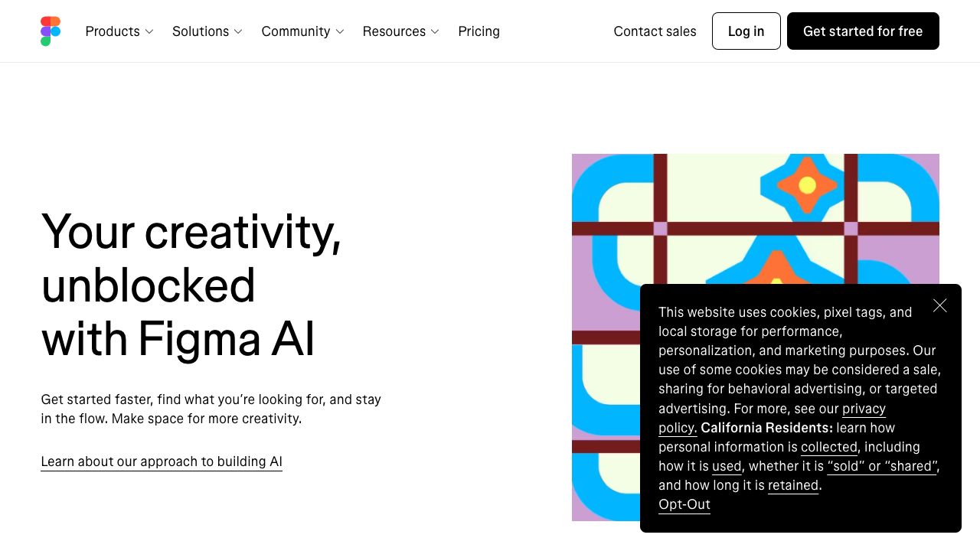
Task: Click the "sold" or "shared" link
Action: pyautogui.click(x=882, y=466)
